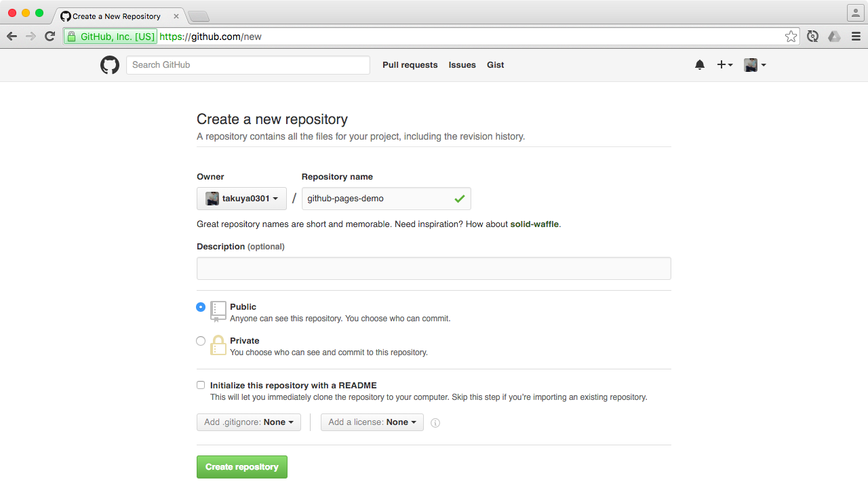Select the Public visibility option
868x488 pixels.
click(x=201, y=307)
